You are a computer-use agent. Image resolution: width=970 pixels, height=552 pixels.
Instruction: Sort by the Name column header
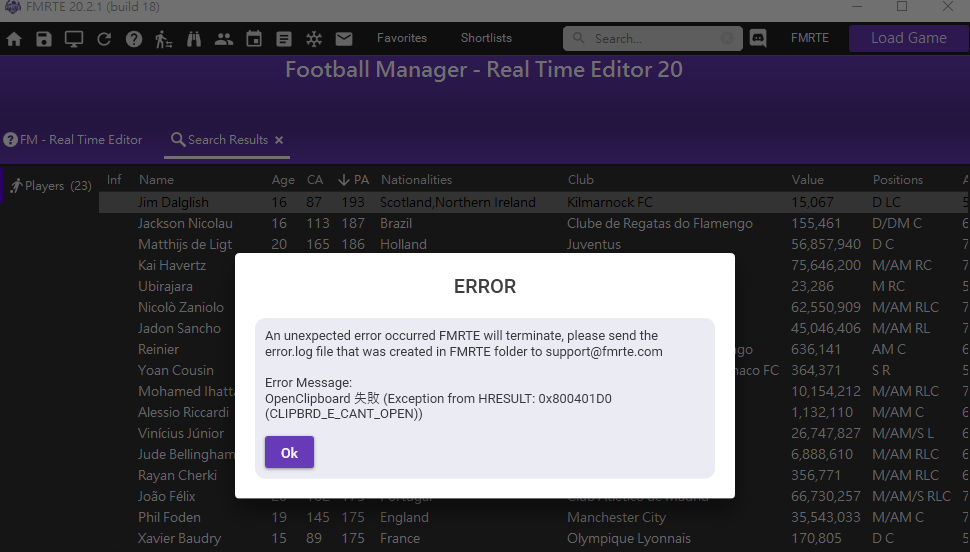(157, 180)
